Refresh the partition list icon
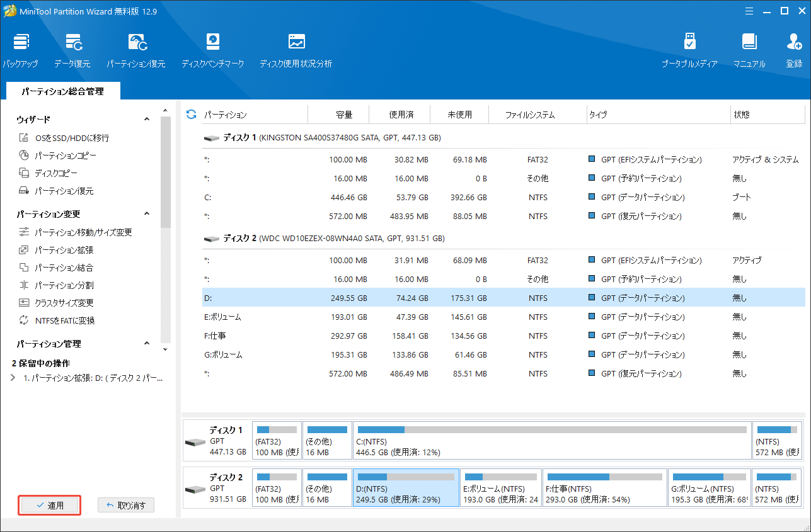 point(192,114)
